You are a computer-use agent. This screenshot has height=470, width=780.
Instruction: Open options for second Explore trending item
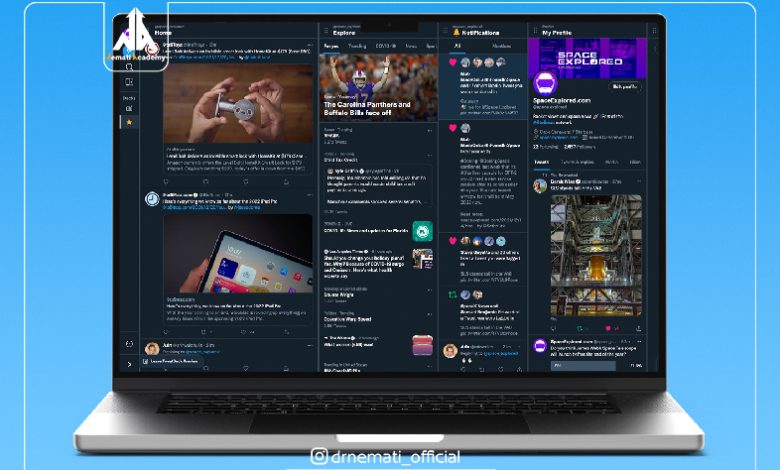pyautogui.click(x=429, y=155)
